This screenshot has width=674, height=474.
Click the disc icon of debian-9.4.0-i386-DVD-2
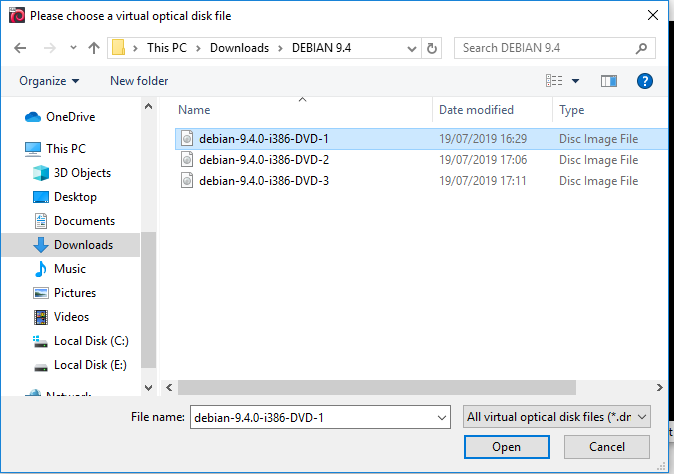[x=187, y=159]
